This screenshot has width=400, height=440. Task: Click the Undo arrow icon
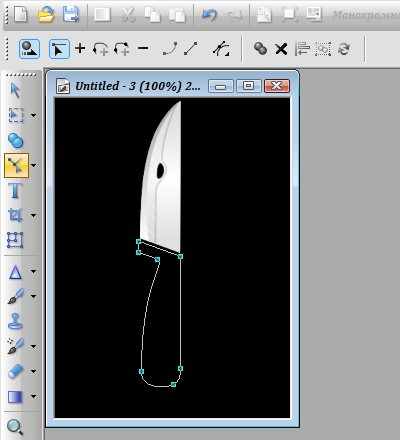tap(209, 15)
